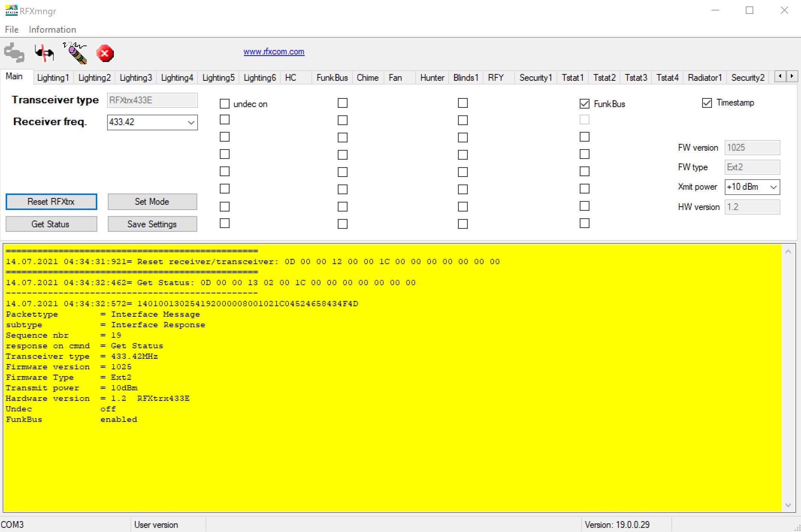
Task: Click the 'Packettype = Interface Message' log line
Action: click(103, 314)
